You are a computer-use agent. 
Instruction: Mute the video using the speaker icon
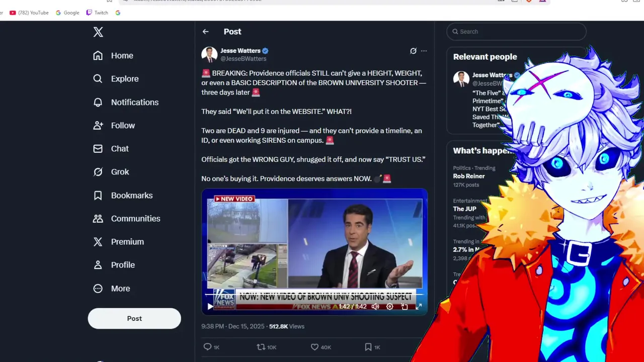point(375,306)
